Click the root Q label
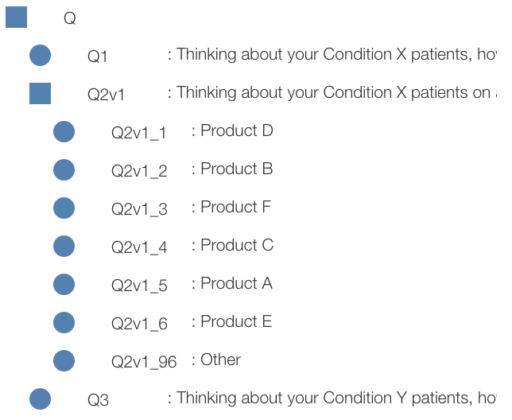512x420 pixels. pos(70,18)
